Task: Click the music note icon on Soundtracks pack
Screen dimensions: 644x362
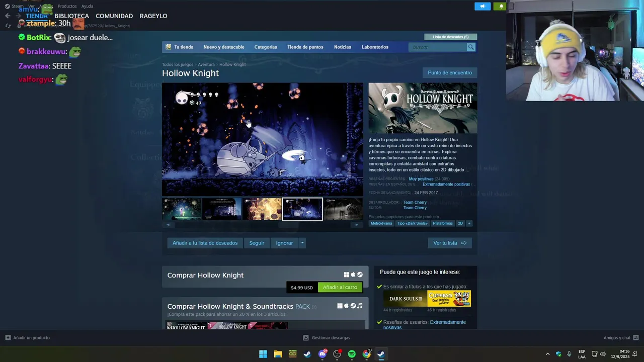Action: coord(360,306)
